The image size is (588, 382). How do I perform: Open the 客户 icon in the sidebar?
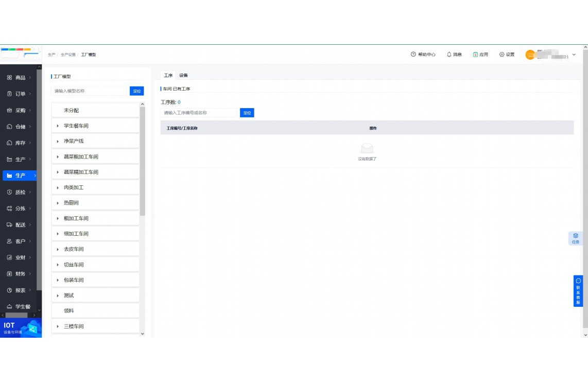click(x=9, y=241)
